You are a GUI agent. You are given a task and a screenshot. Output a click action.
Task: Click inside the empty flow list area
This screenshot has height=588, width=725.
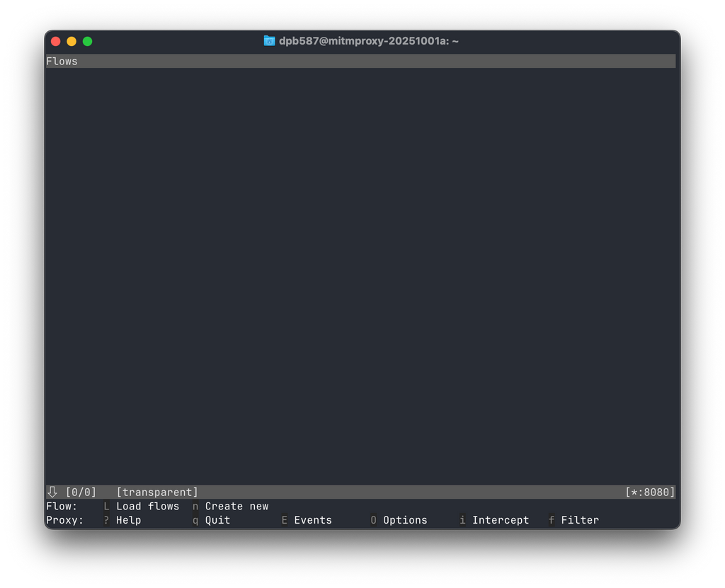point(361,276)
